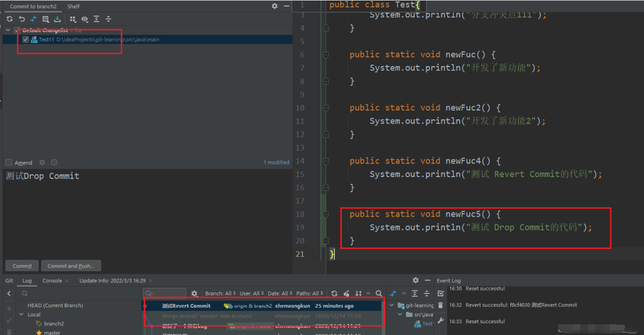Click Revert successful entry in Event Log
The height and width of the screenshot is (335, 644).
(521, 305)
